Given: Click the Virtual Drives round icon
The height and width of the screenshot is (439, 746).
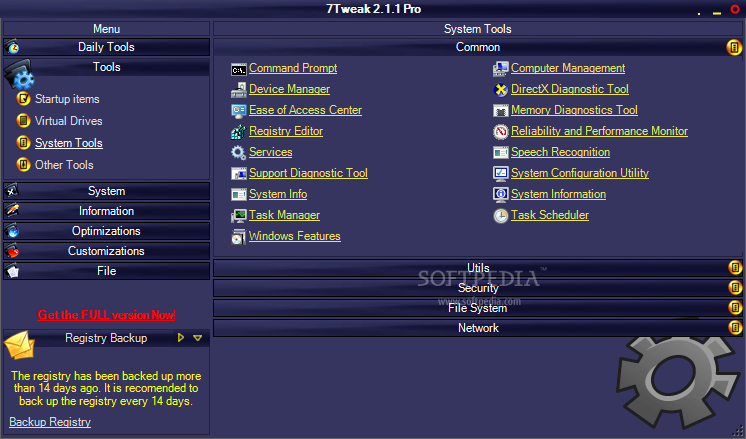Looking at the screenshot, I should tap(23, 120).
